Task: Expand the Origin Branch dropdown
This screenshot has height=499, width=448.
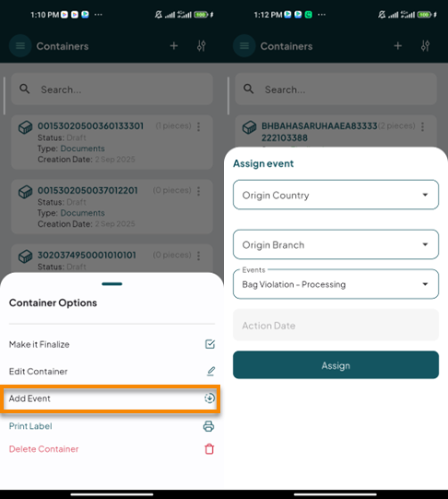Action: tap(336, 244)
